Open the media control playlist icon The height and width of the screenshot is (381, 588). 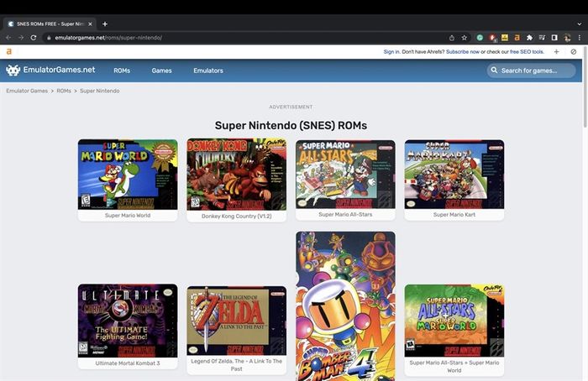542,38
